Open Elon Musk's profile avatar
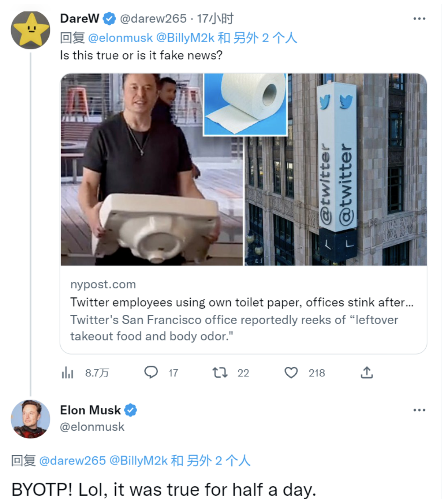Screen dimensions: 442x504 click(x=30, y=419)
